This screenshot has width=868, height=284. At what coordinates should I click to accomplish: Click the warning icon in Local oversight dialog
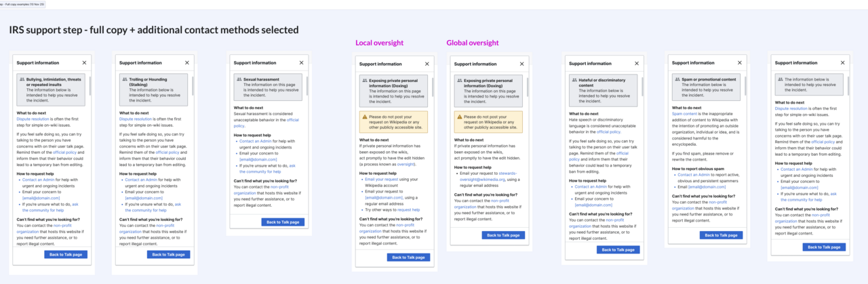click(366, 117)
